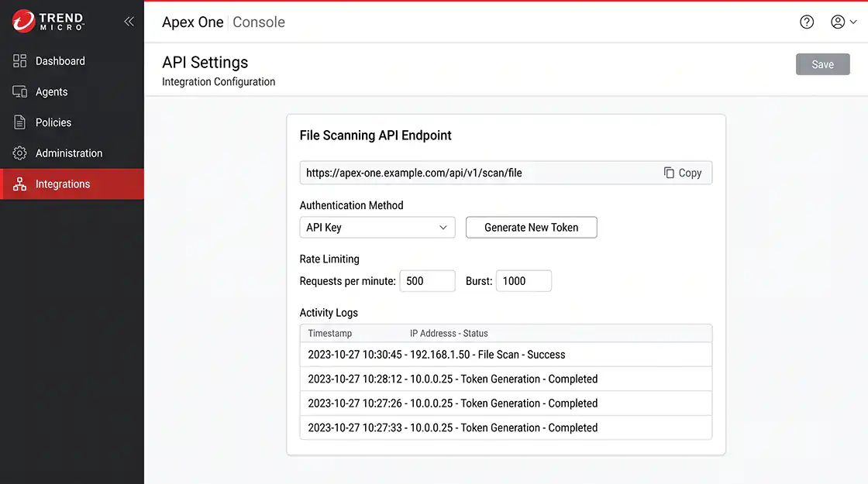This screenshot has width=868, height=484.
Task: Click the File Scanning API Endpoint heading
Action: pos(375,136)
